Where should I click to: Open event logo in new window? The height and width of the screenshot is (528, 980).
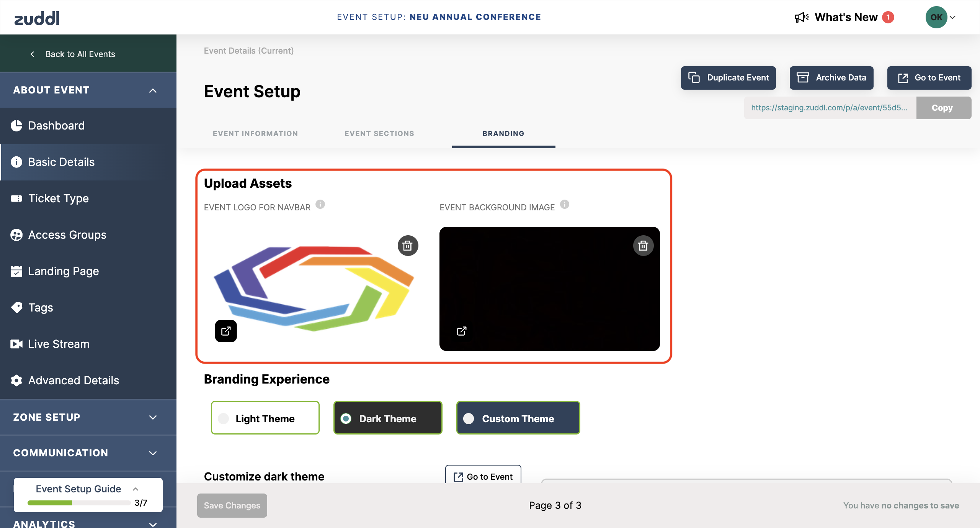[226, 331]
